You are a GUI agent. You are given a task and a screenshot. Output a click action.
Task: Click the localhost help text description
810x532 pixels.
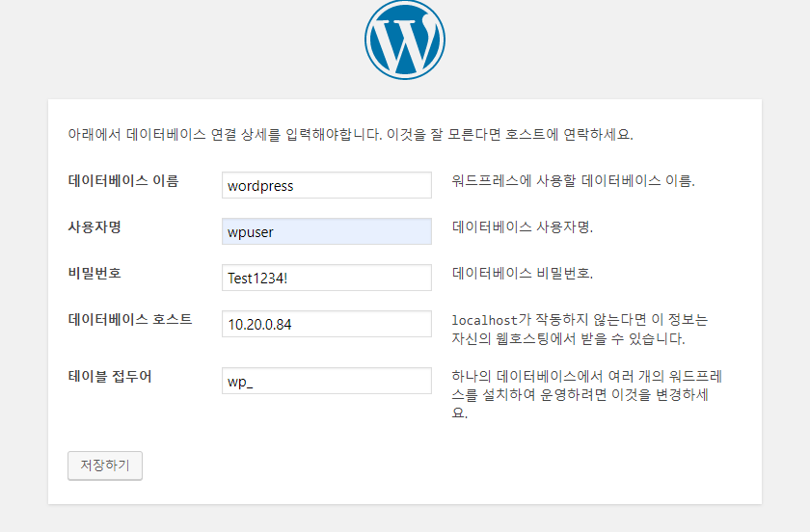(x=580, y=329)
